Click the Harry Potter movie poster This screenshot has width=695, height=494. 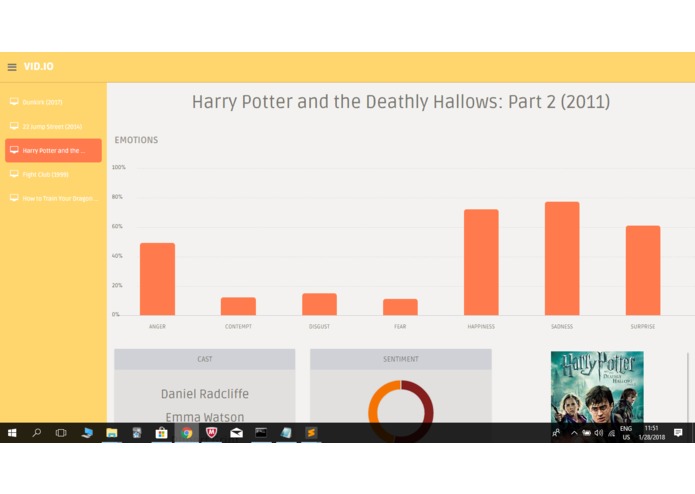[597, 387]
